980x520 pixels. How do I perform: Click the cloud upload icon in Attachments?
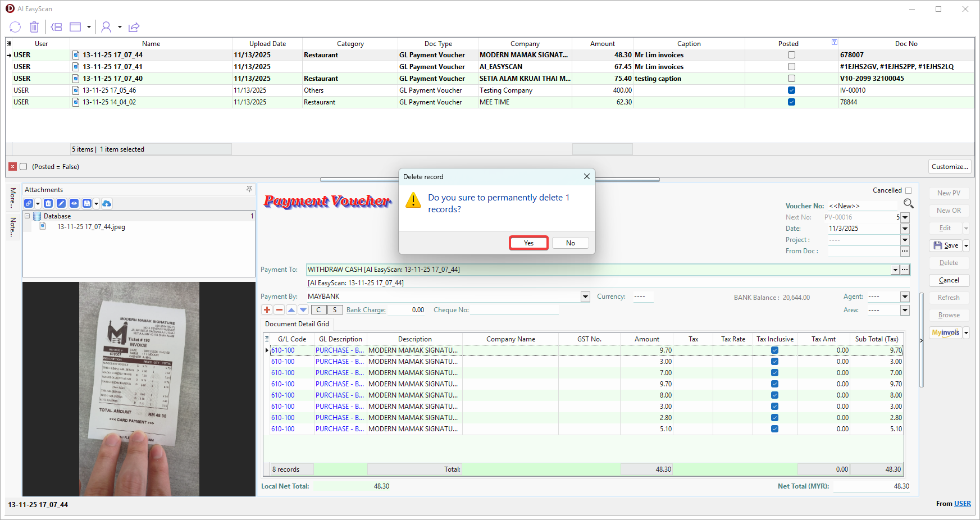coord(107,203)
